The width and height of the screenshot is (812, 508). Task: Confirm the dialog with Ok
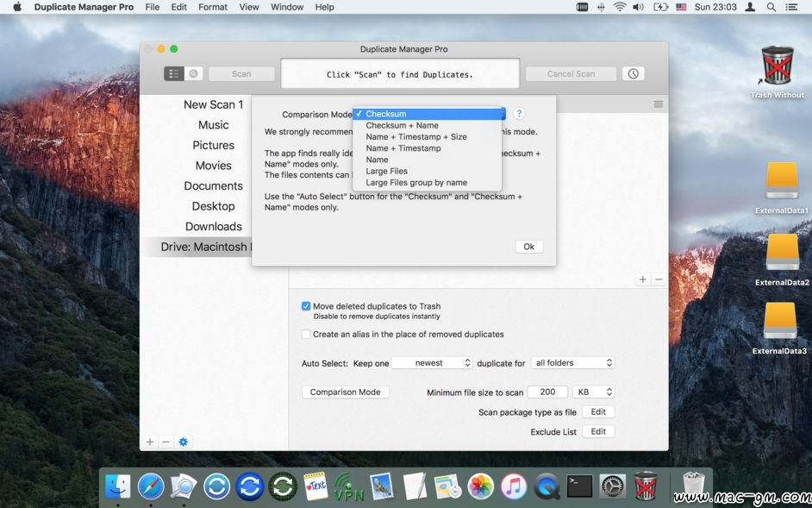[528, 247]
